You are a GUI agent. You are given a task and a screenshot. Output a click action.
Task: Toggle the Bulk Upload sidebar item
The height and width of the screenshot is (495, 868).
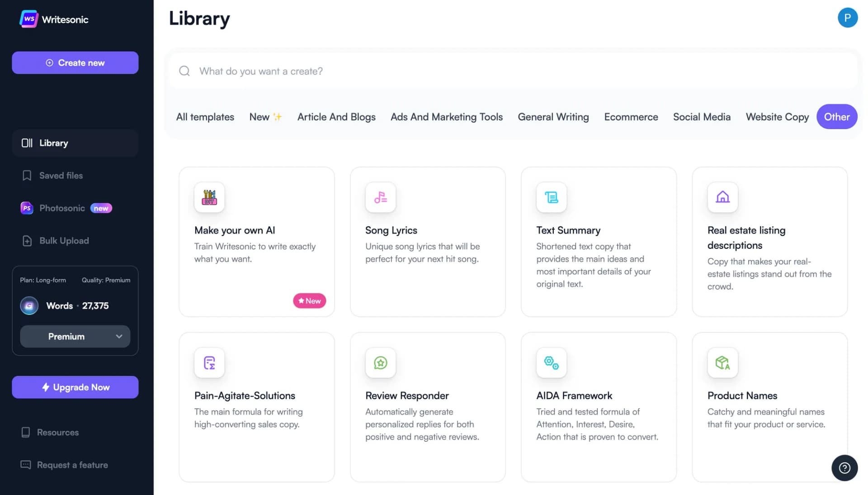coord(64,241)
